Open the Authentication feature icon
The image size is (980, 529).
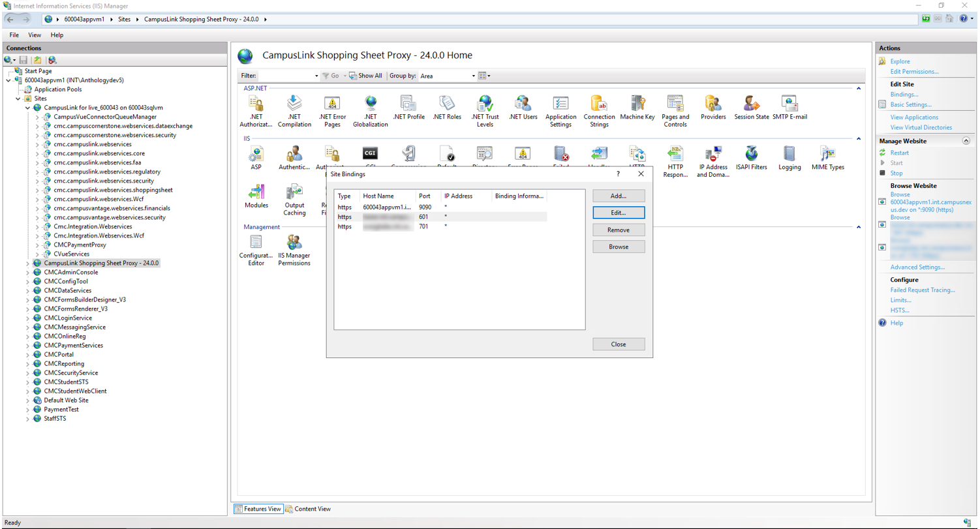(294, 158)
